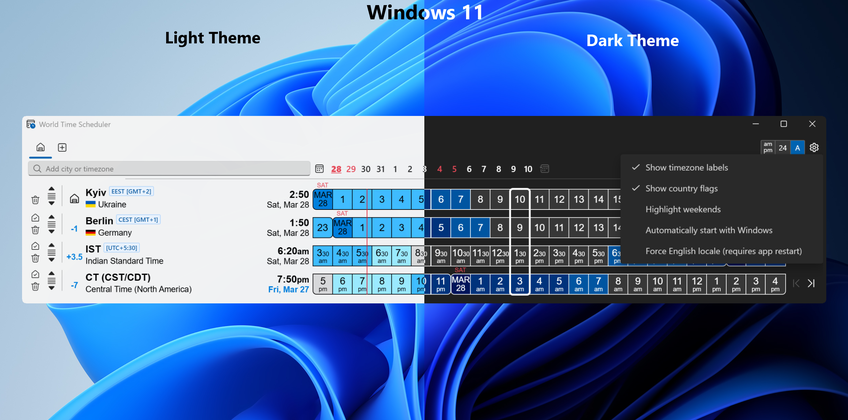Viewport: 848px width, 420px height.
Task: Delete the CT (CST/CDT) row
Action: coord(35,286)
